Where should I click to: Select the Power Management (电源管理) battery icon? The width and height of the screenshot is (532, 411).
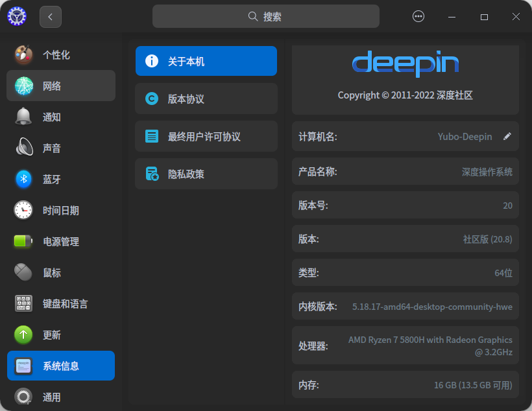[24, 242]
